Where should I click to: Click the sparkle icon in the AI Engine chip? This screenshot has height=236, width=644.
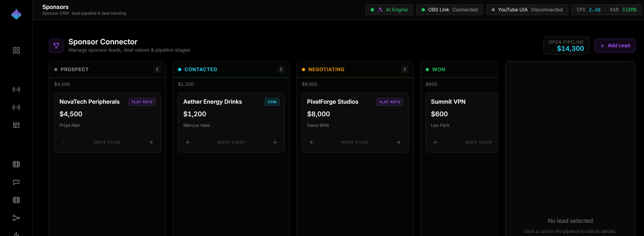[380, 10]
